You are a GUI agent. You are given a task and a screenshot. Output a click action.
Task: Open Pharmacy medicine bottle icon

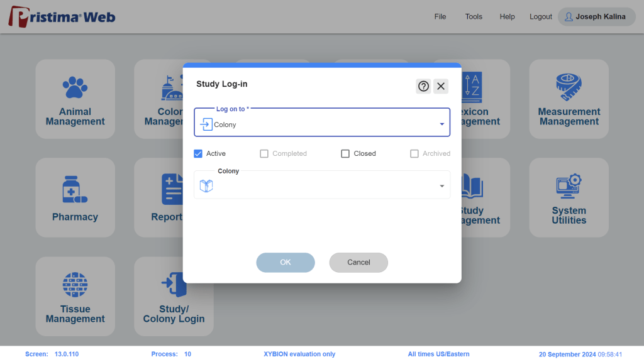coord(75,189)
